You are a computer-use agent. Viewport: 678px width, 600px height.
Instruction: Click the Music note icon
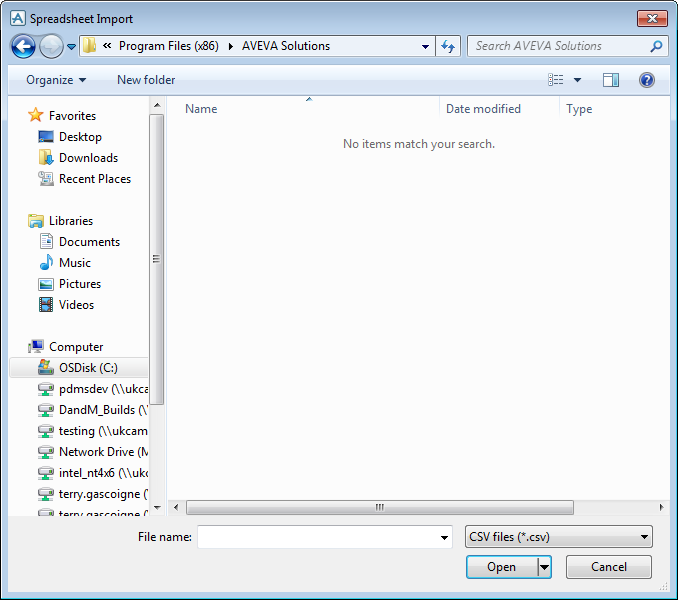46,262
